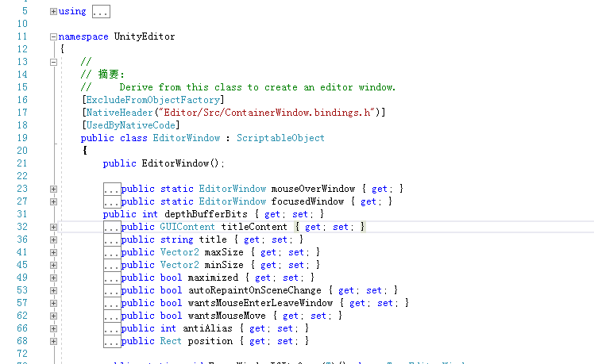Viewport: 594px width, 364px height.
Task: Collapse the summary comment block on line 13
Action: 53,62
